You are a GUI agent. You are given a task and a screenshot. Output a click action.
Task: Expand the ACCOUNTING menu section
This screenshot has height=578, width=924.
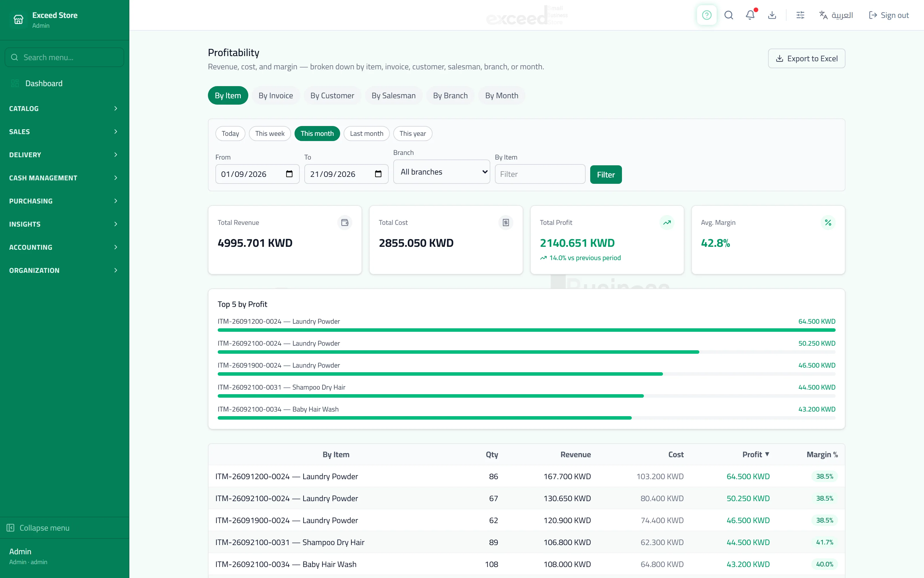(x=64, y=247)
